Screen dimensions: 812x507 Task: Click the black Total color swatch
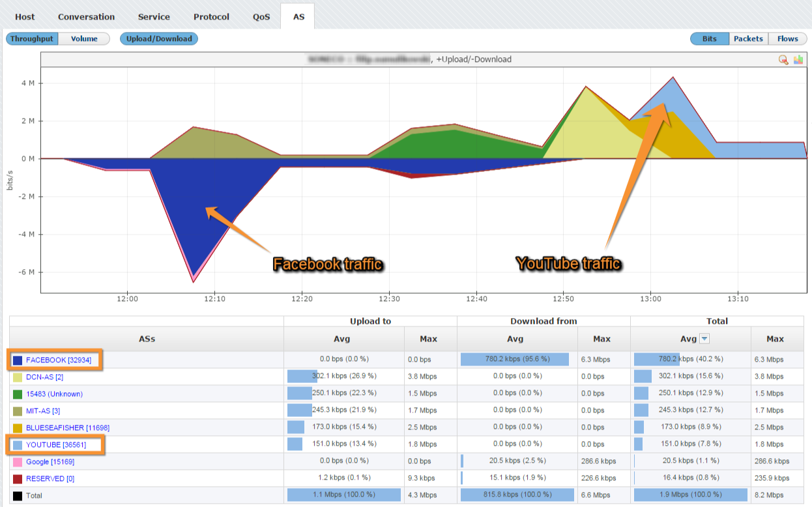[x=18, y=496]
